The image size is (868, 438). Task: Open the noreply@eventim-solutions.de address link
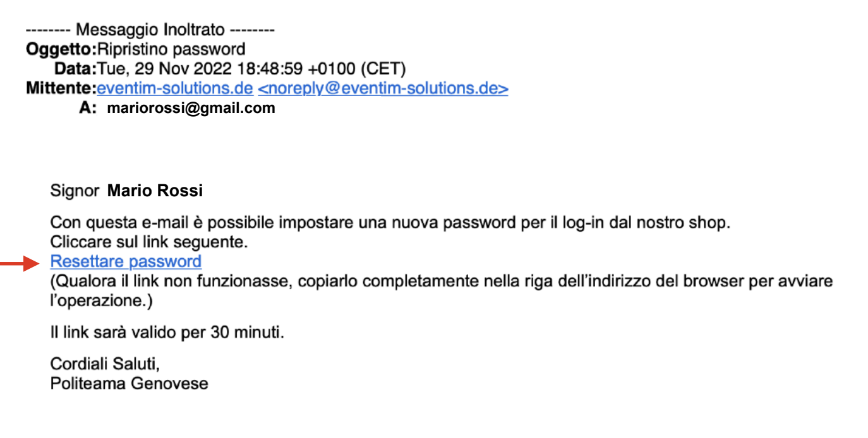[x=383, y=88]
